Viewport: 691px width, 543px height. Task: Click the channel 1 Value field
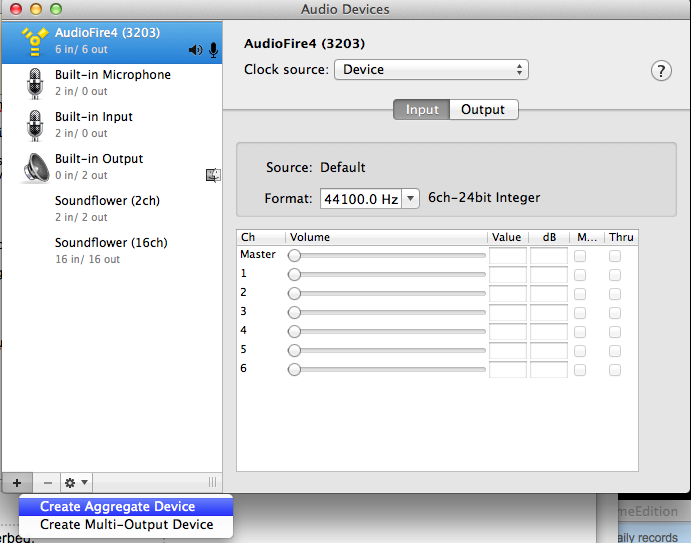(508, 275)
